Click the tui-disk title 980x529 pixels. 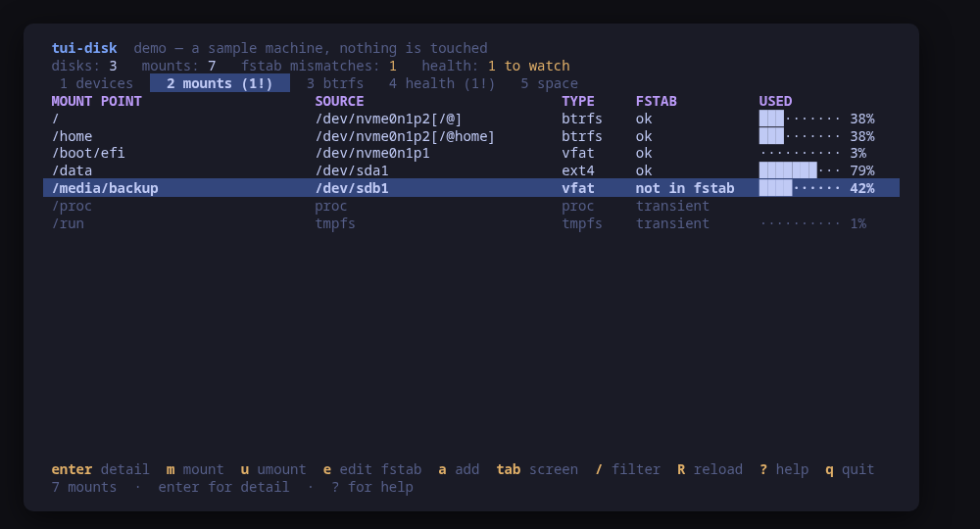84,48
